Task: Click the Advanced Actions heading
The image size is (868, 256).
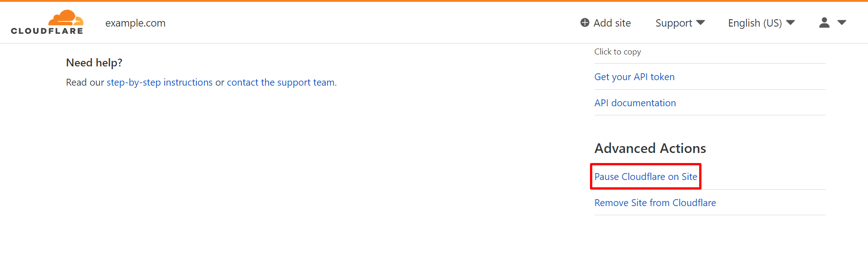Action: [x=650, y=148]
